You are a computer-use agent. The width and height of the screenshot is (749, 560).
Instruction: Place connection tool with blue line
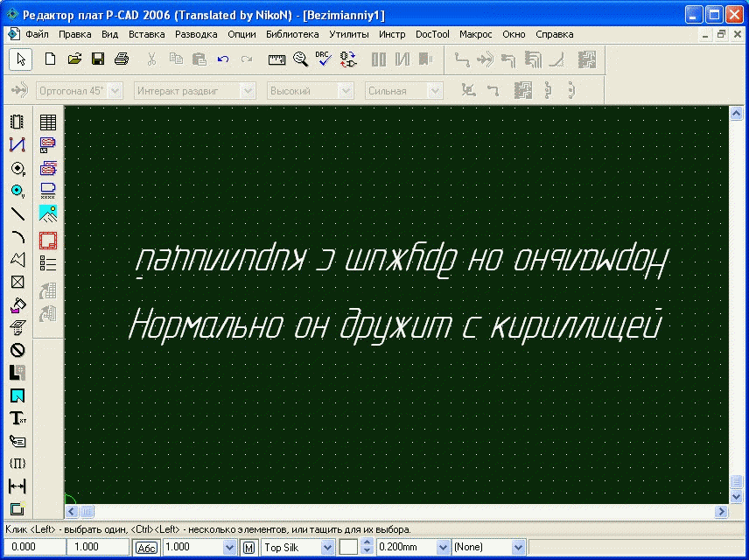pos(17,144)
